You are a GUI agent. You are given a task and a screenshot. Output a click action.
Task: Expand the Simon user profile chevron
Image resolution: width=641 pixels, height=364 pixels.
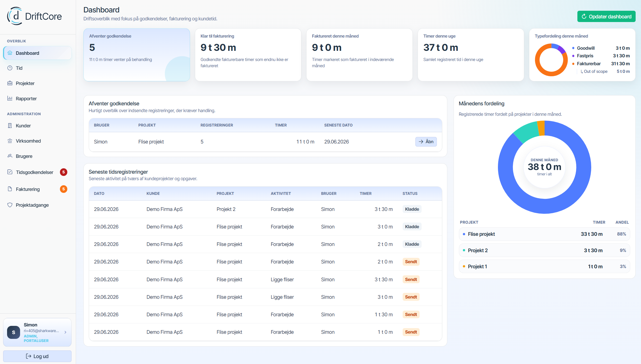[65, 332]
